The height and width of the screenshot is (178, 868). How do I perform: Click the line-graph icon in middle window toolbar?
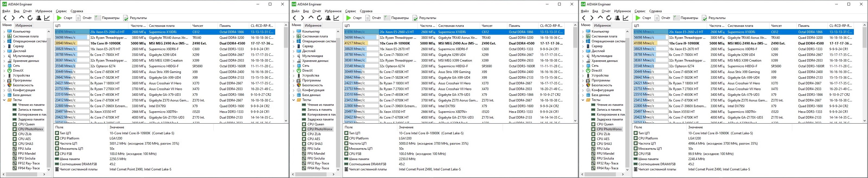(336, 18)
